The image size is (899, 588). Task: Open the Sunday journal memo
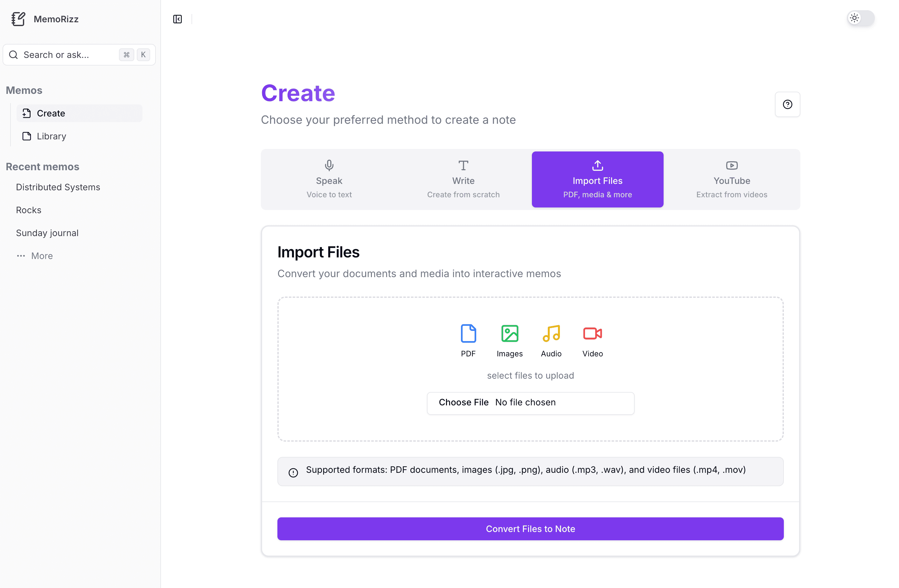pyautogui.click(x=47, y=233)
